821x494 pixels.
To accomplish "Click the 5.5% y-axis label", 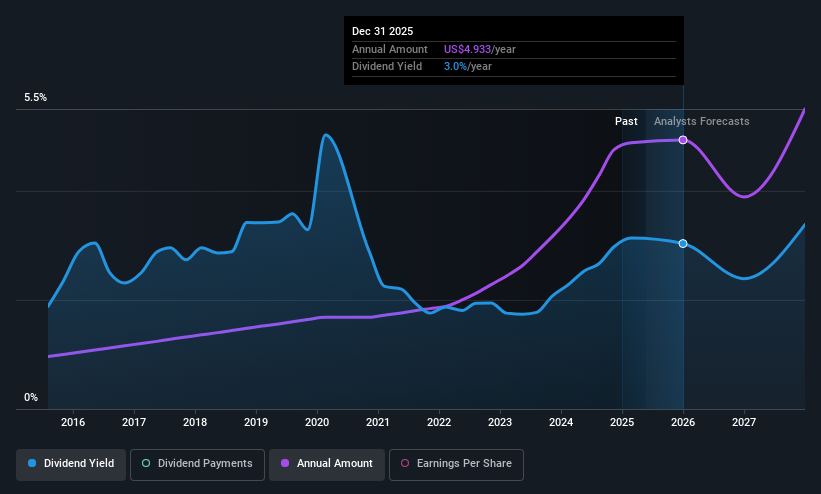I will tap(36, 97).
